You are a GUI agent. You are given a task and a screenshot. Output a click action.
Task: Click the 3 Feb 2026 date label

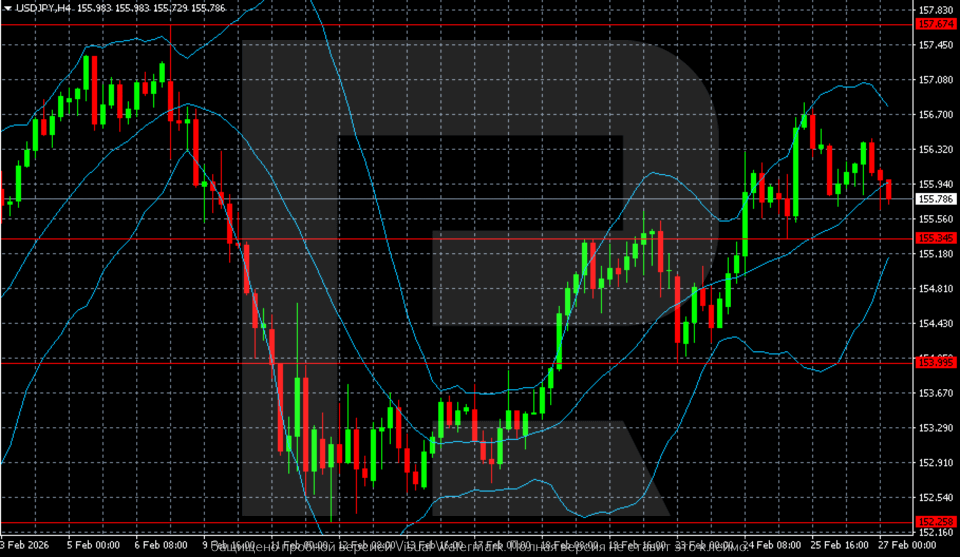(x=26, y=547)
